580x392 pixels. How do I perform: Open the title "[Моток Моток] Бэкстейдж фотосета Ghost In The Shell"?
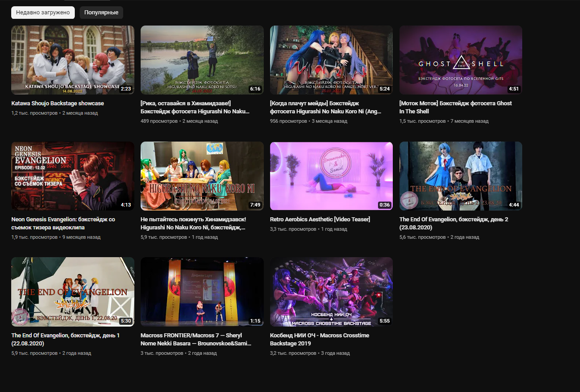point(455,108)
